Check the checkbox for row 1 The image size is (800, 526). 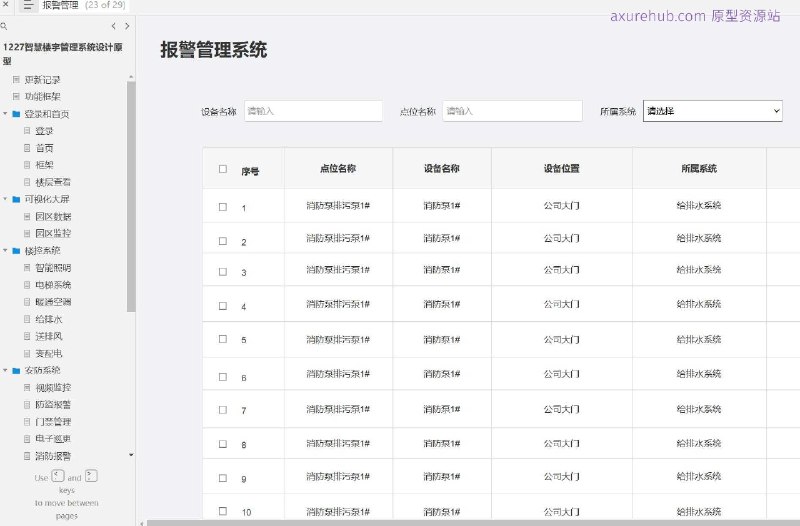point(223,207)
